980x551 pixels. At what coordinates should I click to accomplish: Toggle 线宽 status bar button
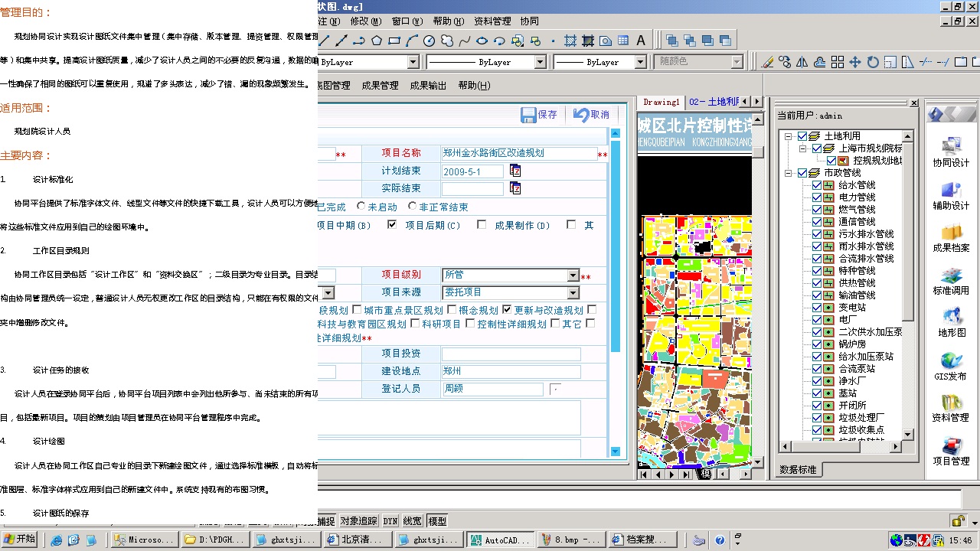pos(413,521)
